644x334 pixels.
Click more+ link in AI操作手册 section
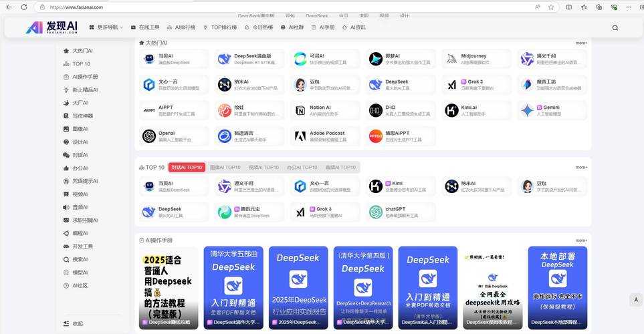point(581,240)
